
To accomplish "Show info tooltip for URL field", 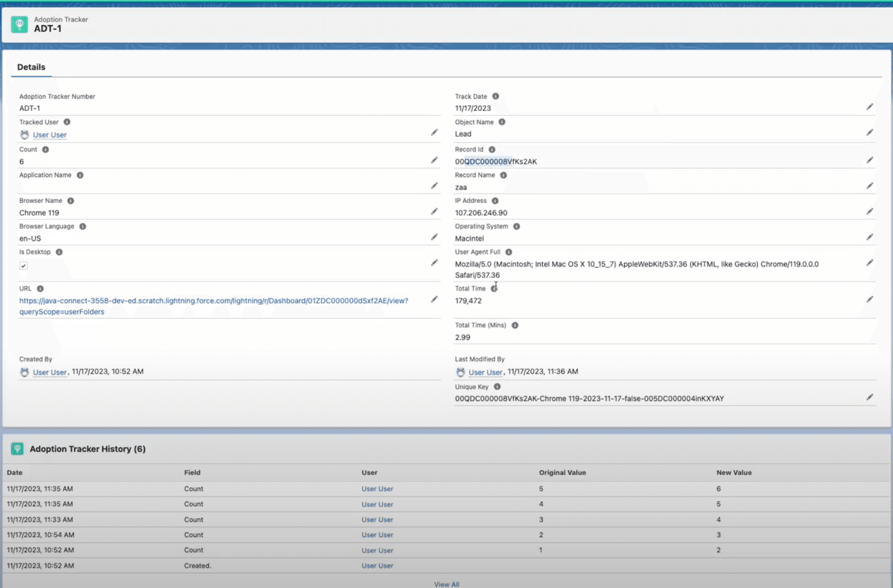I will [40, 288].
